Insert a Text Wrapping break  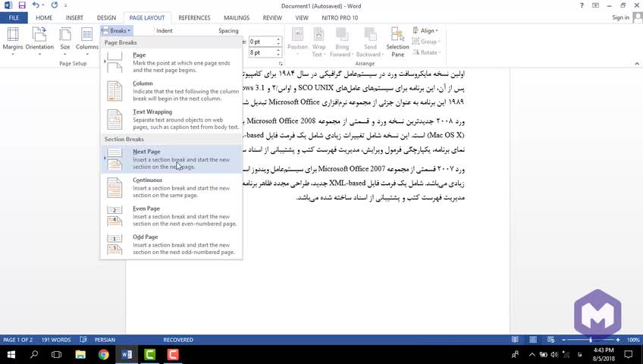click(171, 119)
